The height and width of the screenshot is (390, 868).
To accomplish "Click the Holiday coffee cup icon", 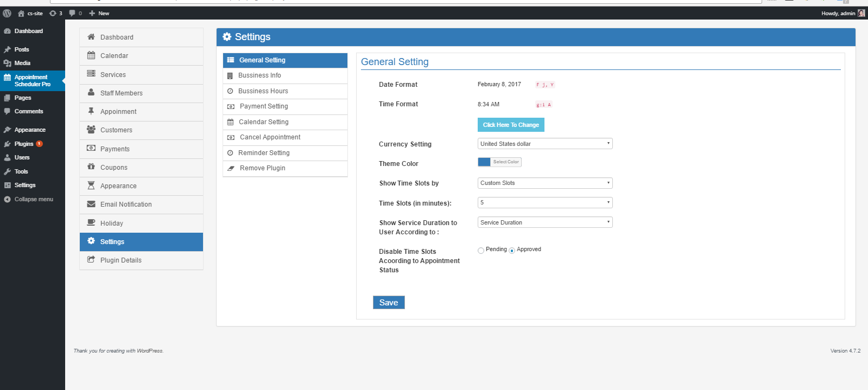I will tap(91, 223).
